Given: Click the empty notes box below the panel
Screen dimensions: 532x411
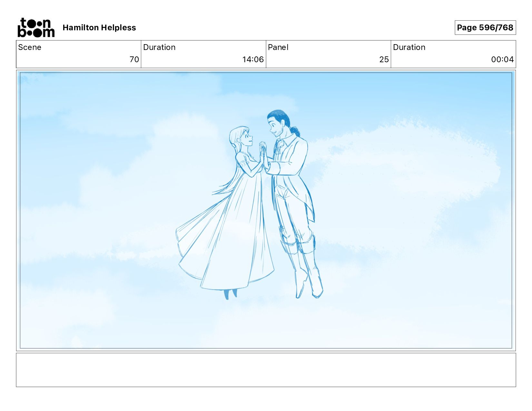Looking at the screenshot, I should tap(266, 370).
